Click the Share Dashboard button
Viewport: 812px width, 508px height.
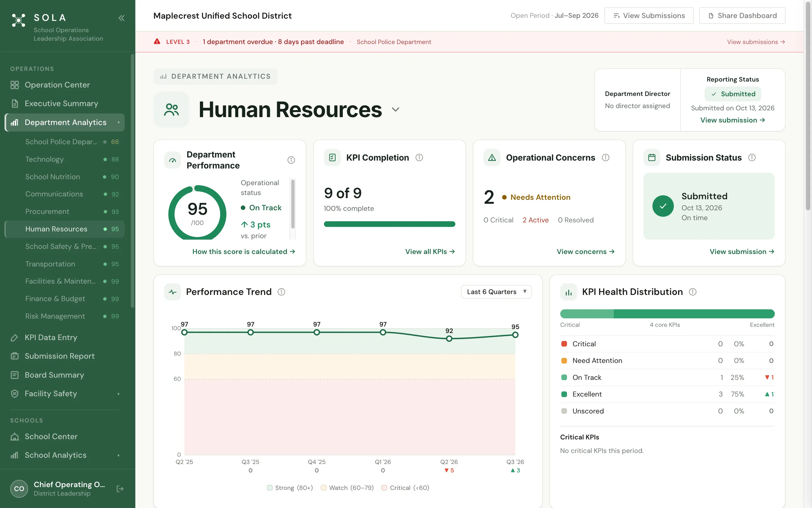tap(742, 16)
